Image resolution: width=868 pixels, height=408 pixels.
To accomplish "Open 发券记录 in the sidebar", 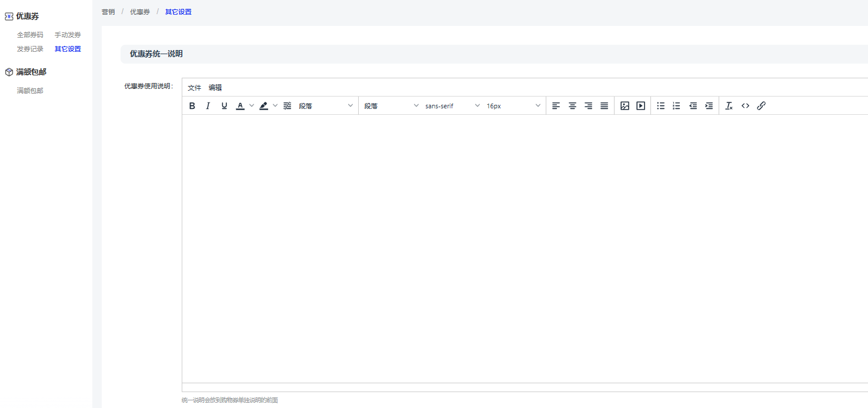I will [30, 49].
